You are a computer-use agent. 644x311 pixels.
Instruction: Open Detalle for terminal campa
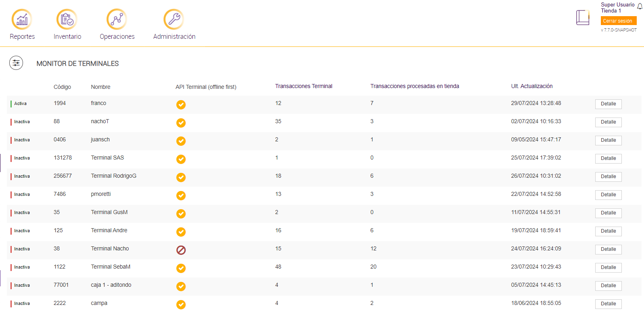(x=608, y=304)
